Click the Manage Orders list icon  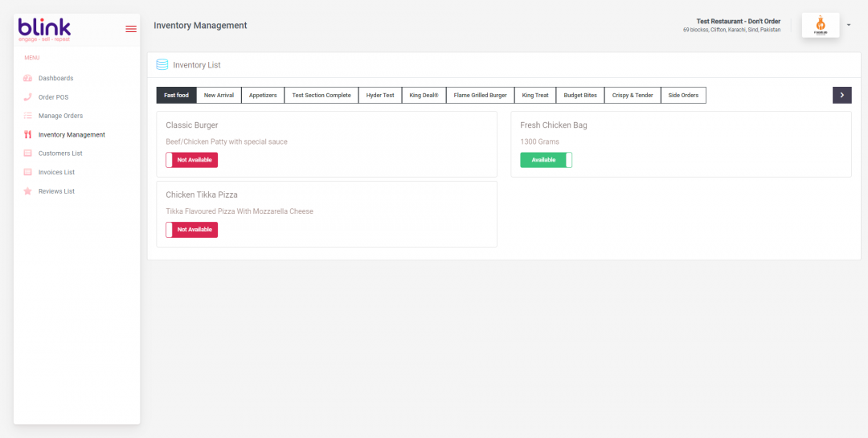(27, 116)
